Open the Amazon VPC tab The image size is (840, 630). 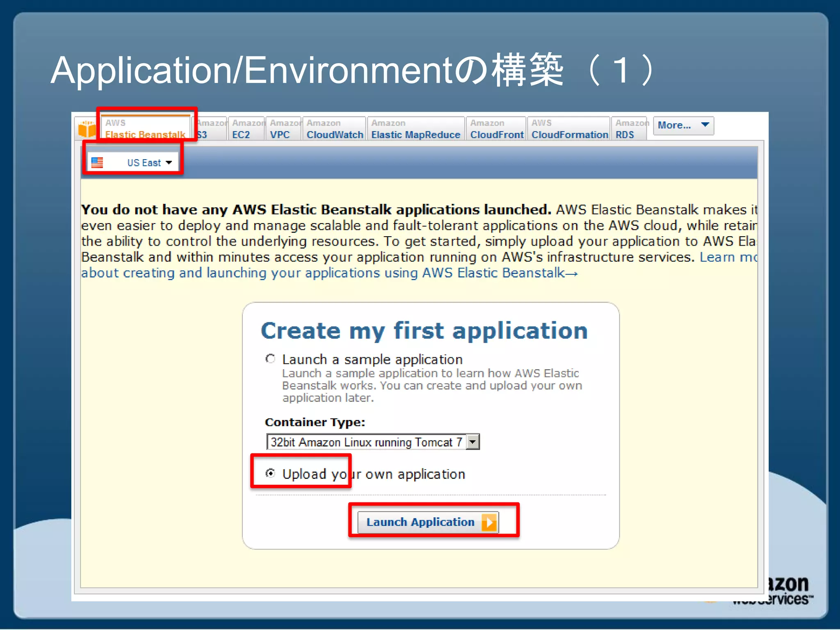284,129
